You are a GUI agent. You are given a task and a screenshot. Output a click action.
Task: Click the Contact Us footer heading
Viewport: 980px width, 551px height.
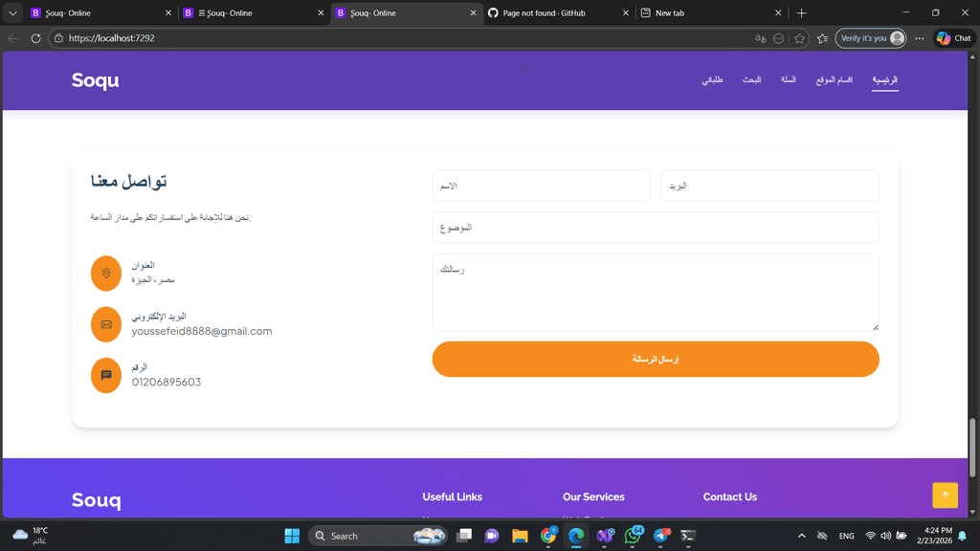[x=729, y=496]
